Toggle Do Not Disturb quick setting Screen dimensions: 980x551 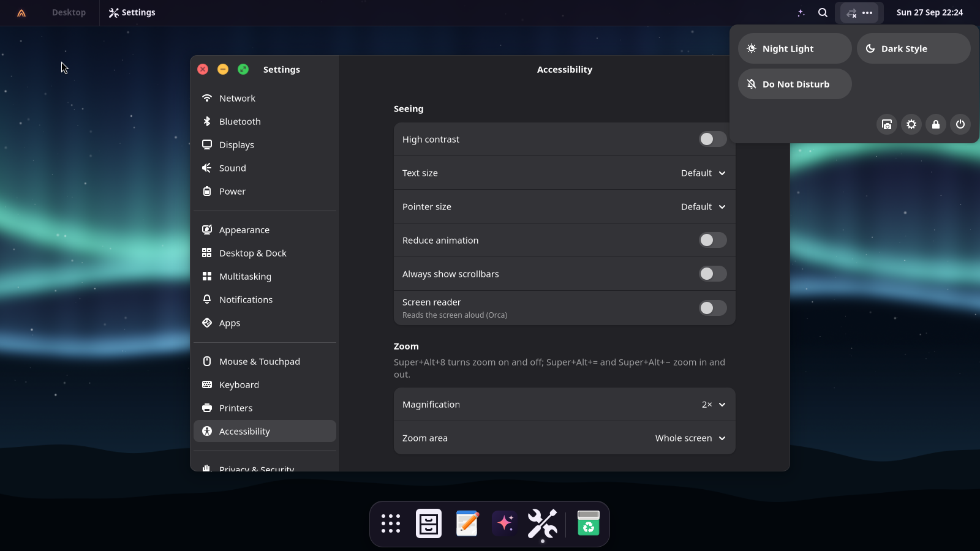tap(795, 84)
